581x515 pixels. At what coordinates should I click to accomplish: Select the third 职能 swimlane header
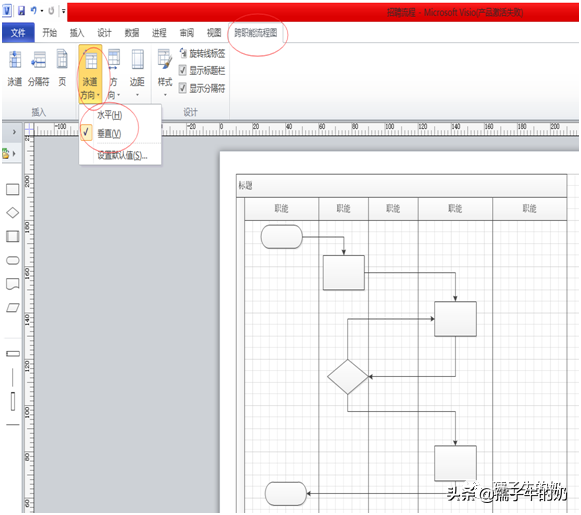(393, 209)
